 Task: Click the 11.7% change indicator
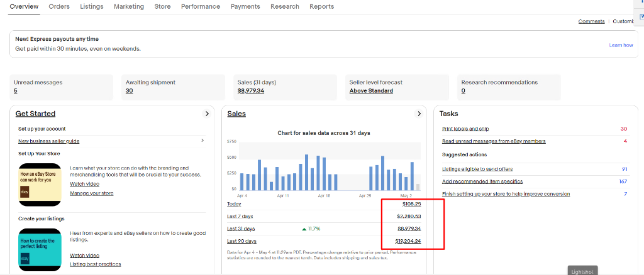[311, 229]
